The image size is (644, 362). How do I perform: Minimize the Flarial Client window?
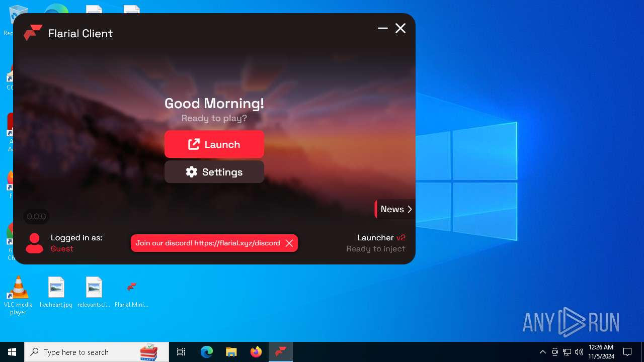(383, 28)
